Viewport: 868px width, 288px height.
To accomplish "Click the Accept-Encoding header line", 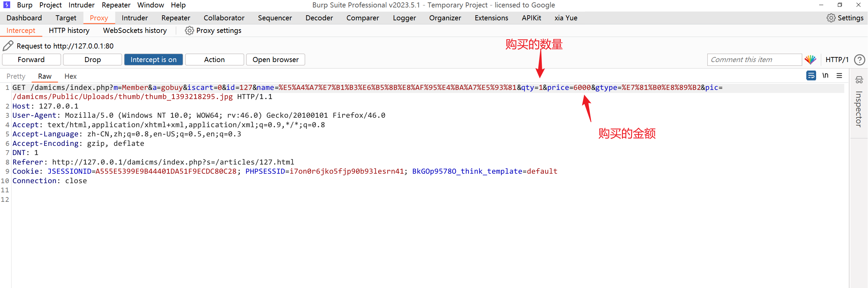I will (78, 143).
